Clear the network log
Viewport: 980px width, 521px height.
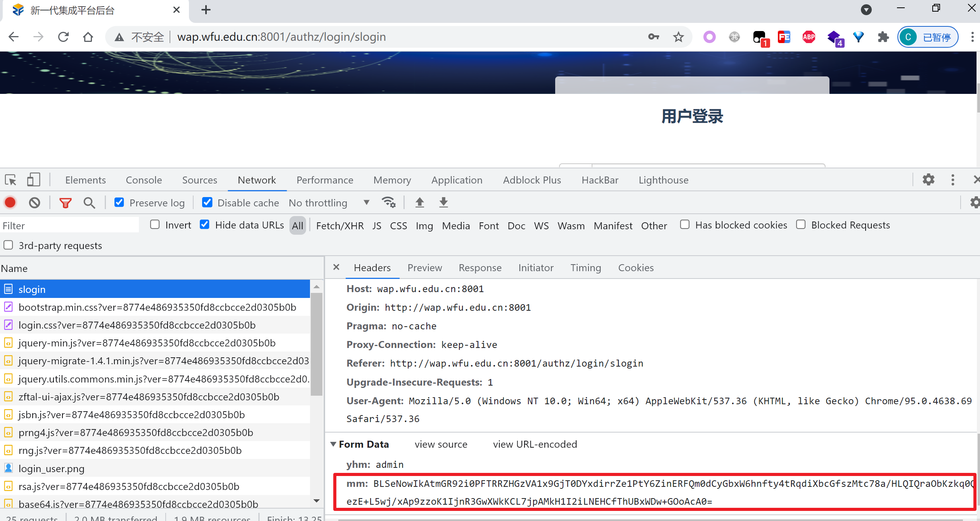(x=35, y=203)
